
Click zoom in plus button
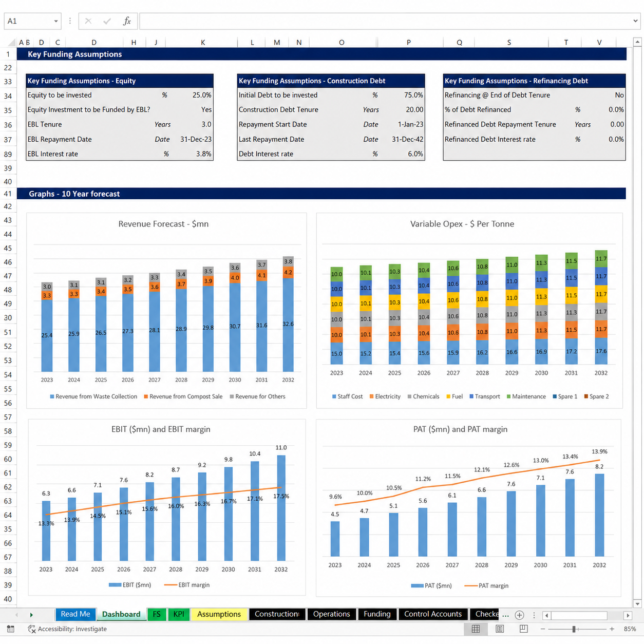pos(612,629)
